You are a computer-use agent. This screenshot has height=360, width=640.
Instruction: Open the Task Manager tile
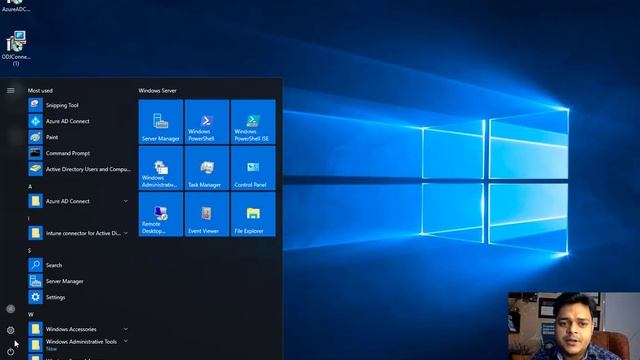(x=207, y=168)
